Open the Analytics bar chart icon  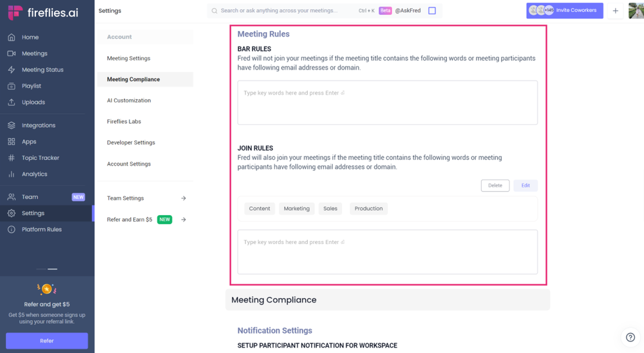(12, 174)
